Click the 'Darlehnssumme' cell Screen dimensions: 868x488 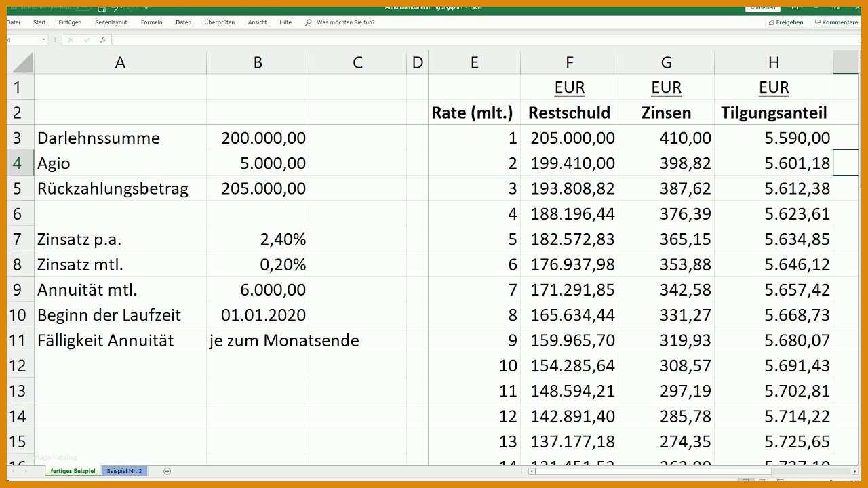120,138
